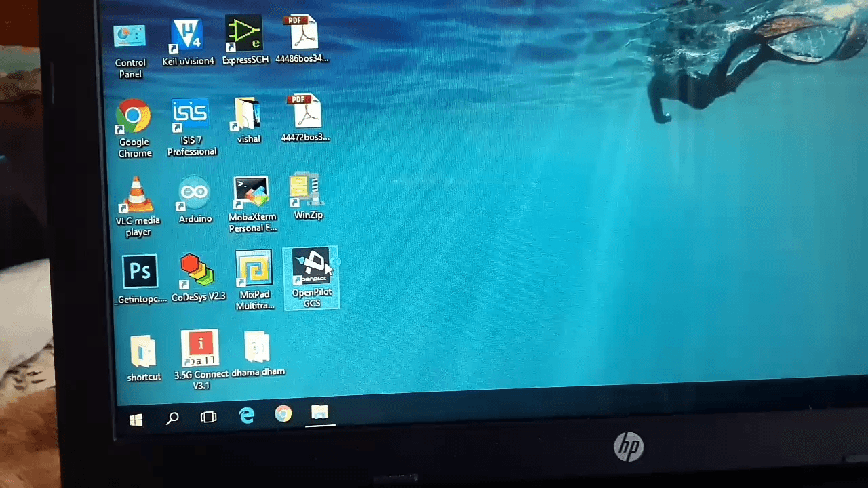Select the vishal folder
Viewport: 868px width, 488px height.
pyautogui.click(x=248, y=114)
